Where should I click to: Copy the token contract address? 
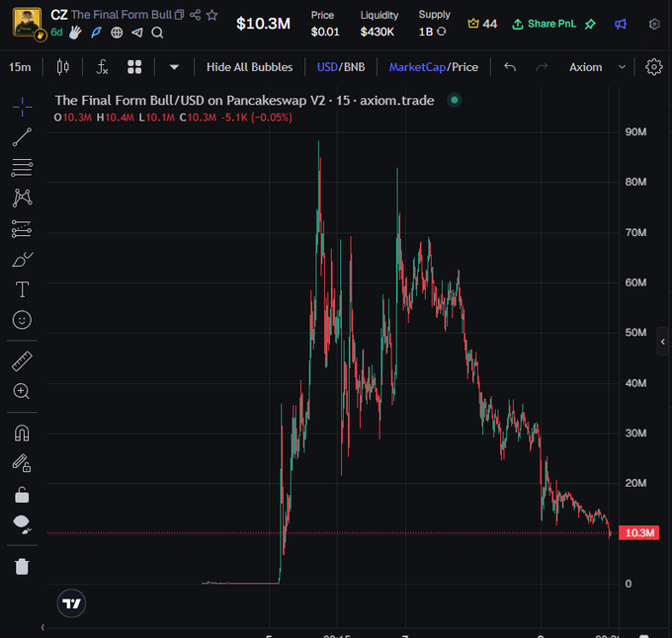(180, 15)
